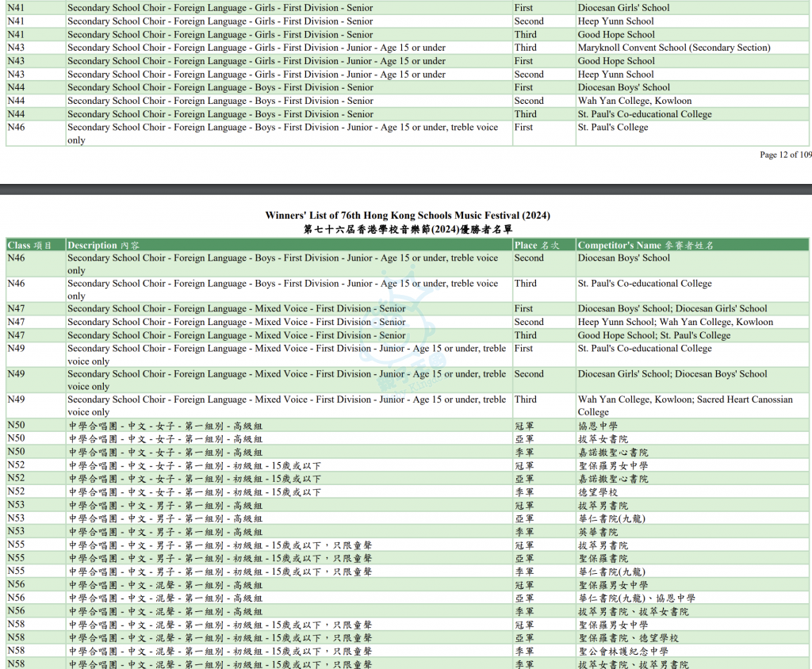This screenshot has height=669, width=812.
Task: Select "St. Paul's Co-educational College" in N44 Third row
Action: pyautogui.click(x=645, y=114)
